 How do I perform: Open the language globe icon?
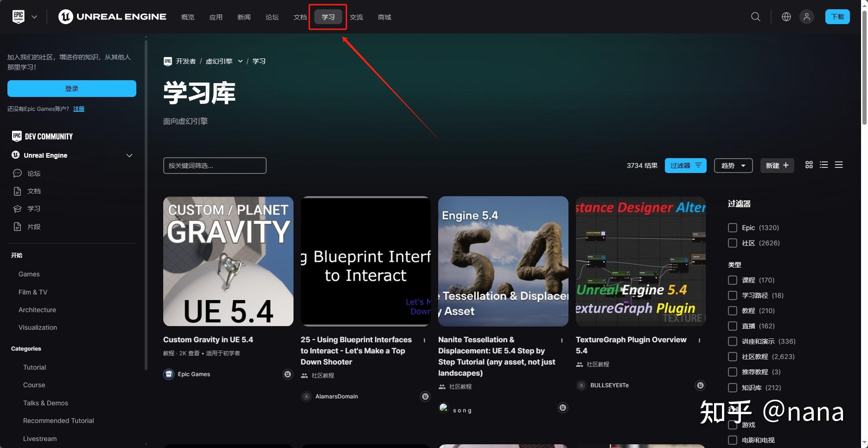click(786, 17)
